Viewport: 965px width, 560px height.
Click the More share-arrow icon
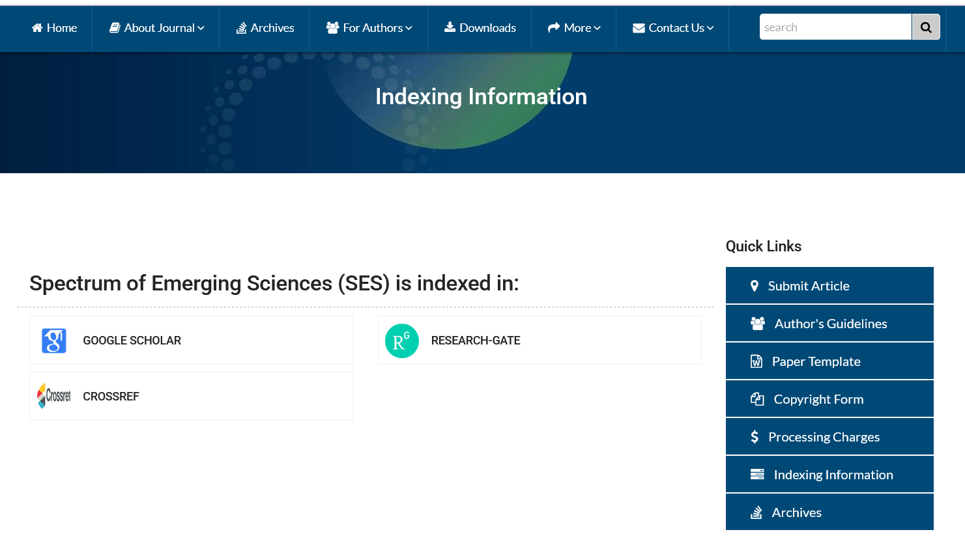coord(554,27)
